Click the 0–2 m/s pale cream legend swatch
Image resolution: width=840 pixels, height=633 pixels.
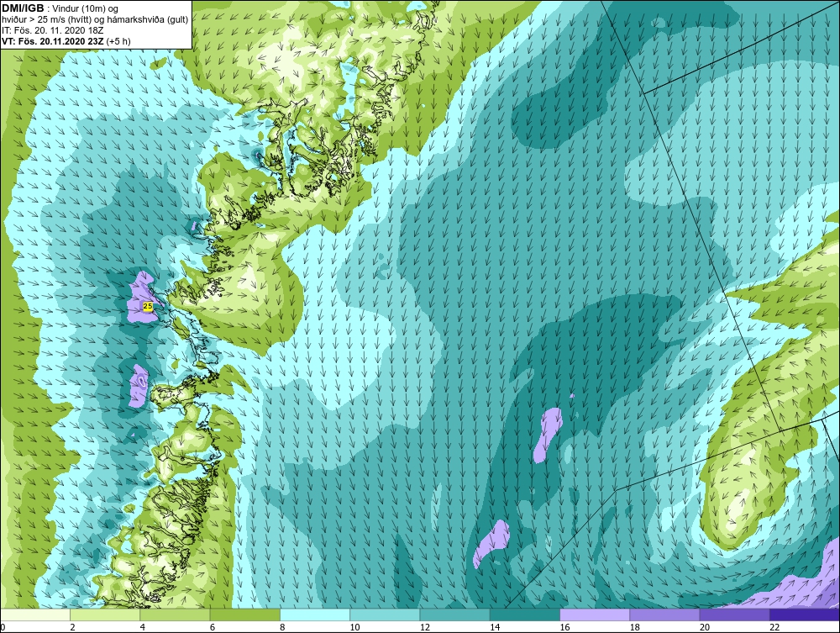pos(34,615)
